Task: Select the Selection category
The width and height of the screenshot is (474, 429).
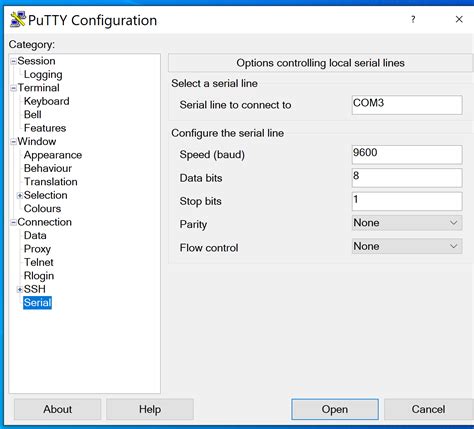Action: tap(46, 195)
